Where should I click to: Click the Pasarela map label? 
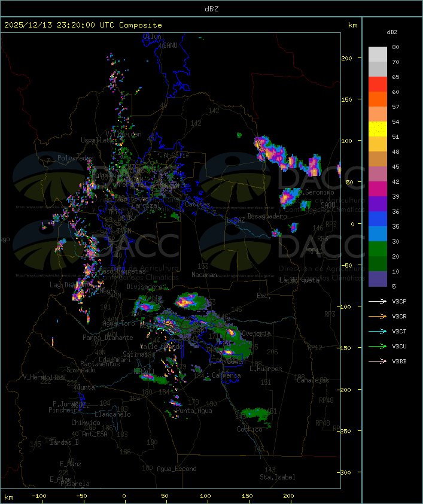coord(75,484)
